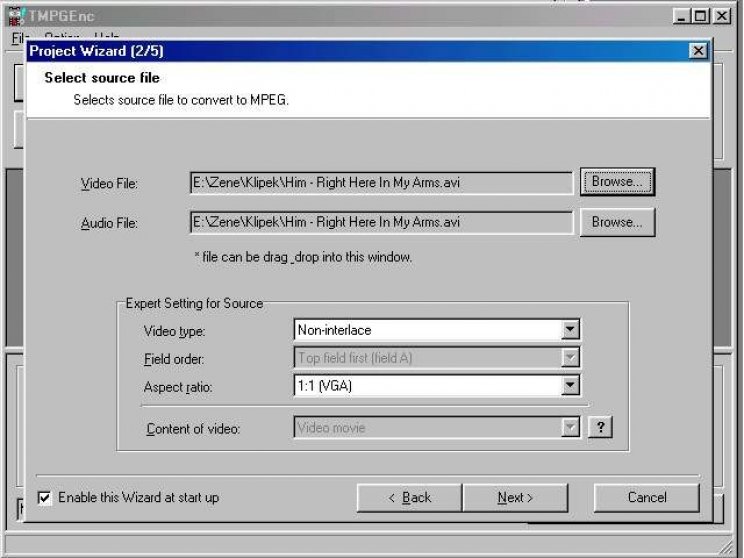This screenshot has width=744, height=558.
Task: Open the Field order dropdown arrow
Action: [570, 357]
